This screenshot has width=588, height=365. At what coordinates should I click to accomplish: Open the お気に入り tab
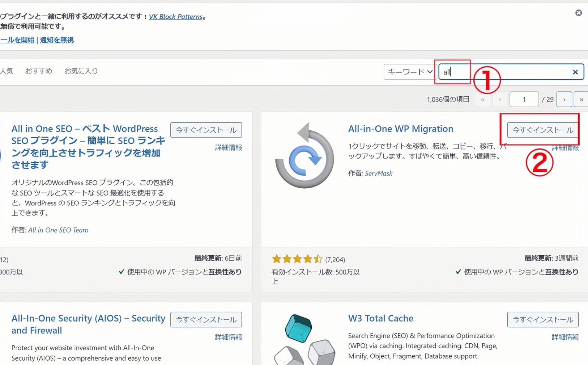tap(81, 71)
